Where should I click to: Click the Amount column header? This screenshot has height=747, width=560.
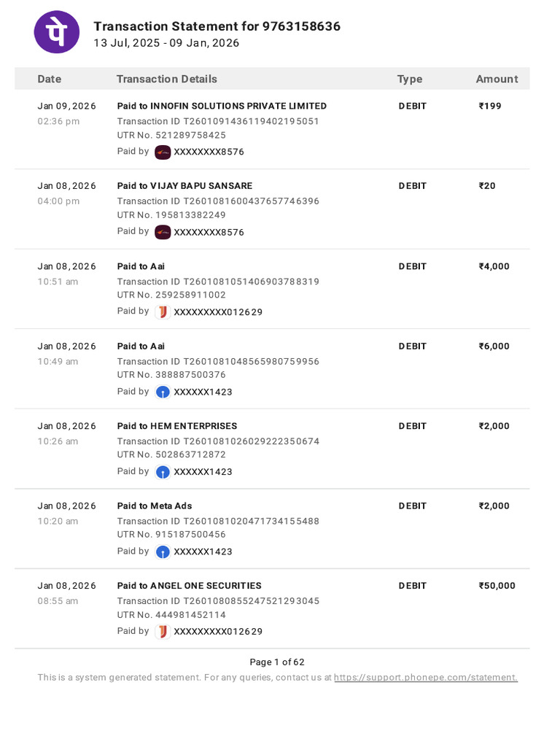point(497,79)
